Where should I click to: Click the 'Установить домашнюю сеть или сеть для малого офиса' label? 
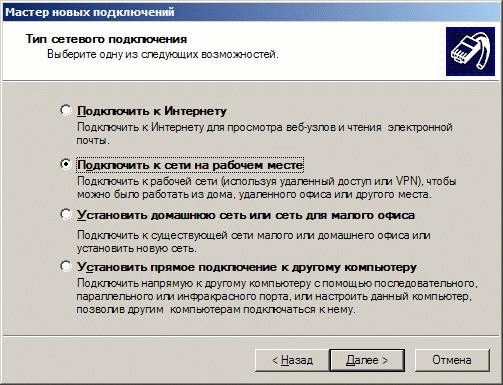246,215
